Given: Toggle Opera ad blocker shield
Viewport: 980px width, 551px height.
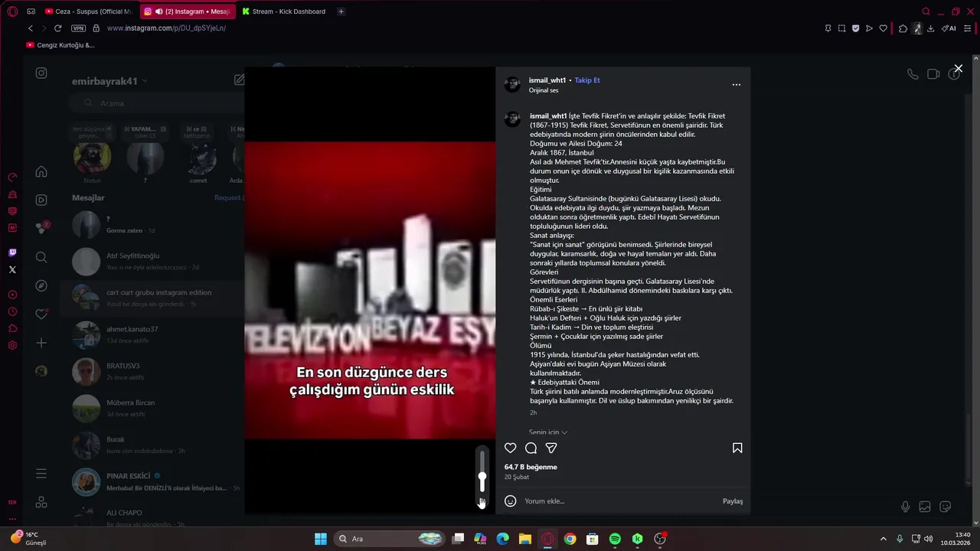Looking at the screenshot, I should coord(855,28).
